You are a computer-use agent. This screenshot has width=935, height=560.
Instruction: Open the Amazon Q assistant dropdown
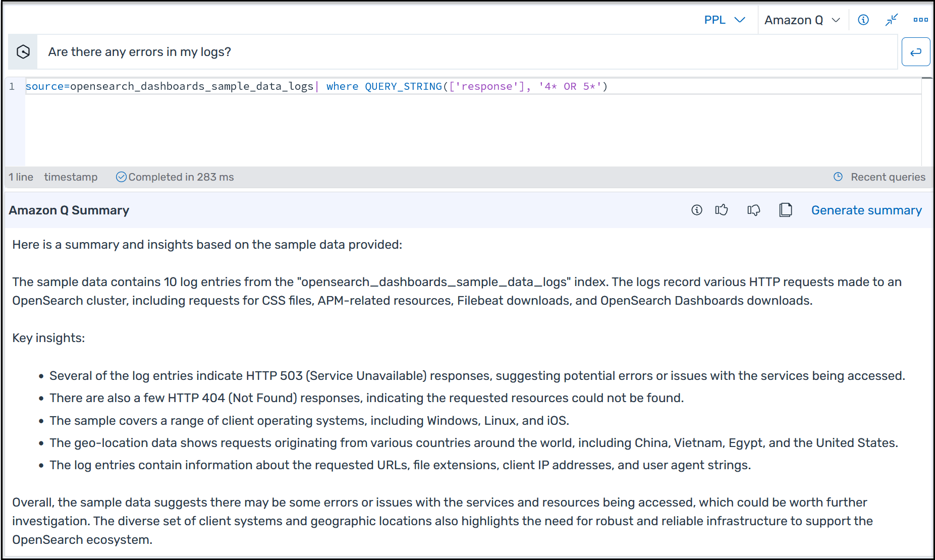pyautogui.click(x=802, y=20)
